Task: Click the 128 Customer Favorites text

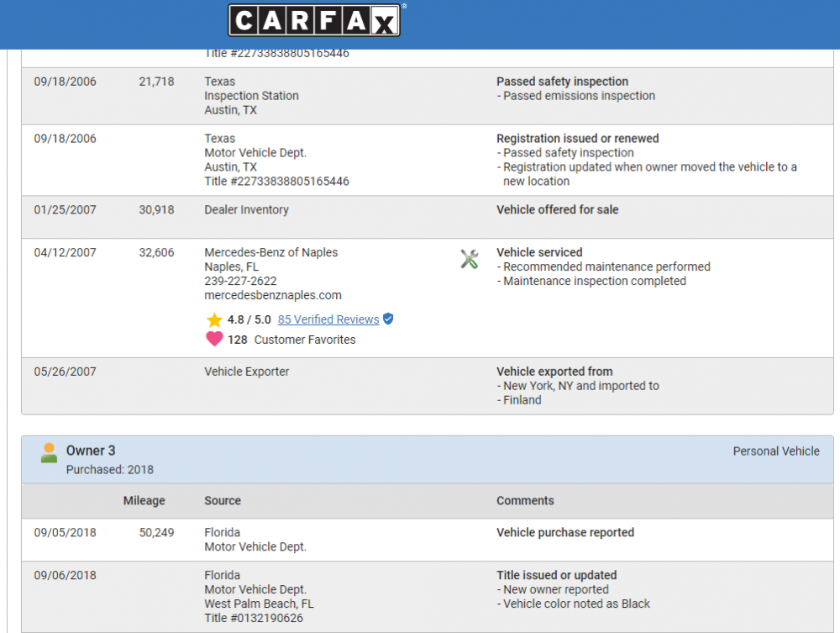Action: tap(291, 340)
